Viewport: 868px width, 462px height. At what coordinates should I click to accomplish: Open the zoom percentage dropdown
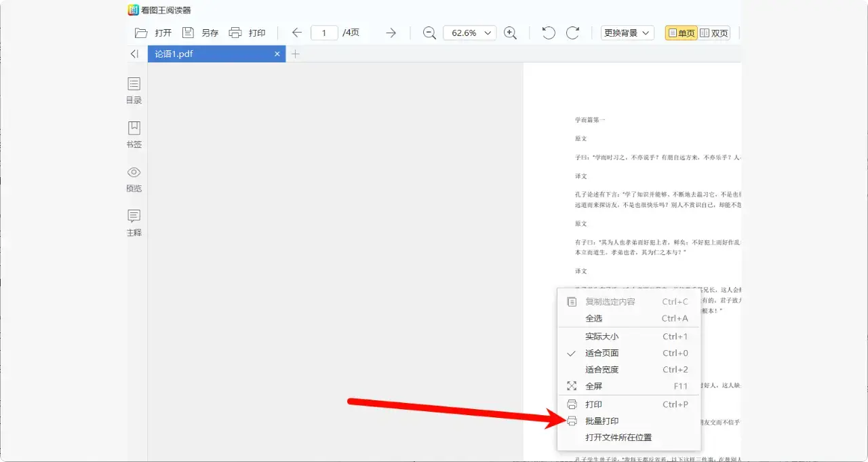pyautogui.click(x=469, y=32)
